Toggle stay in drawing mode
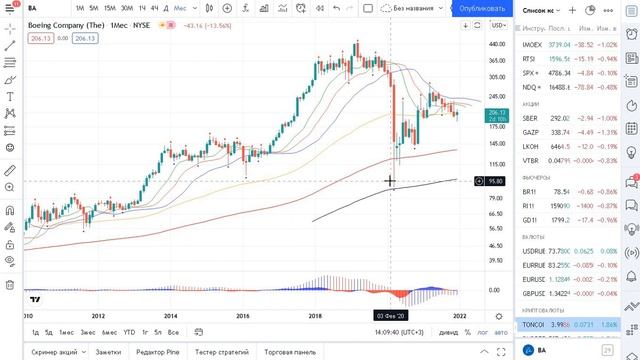This screenshot has width=640, height=360. pyautogui.click(x=10, y=227)
